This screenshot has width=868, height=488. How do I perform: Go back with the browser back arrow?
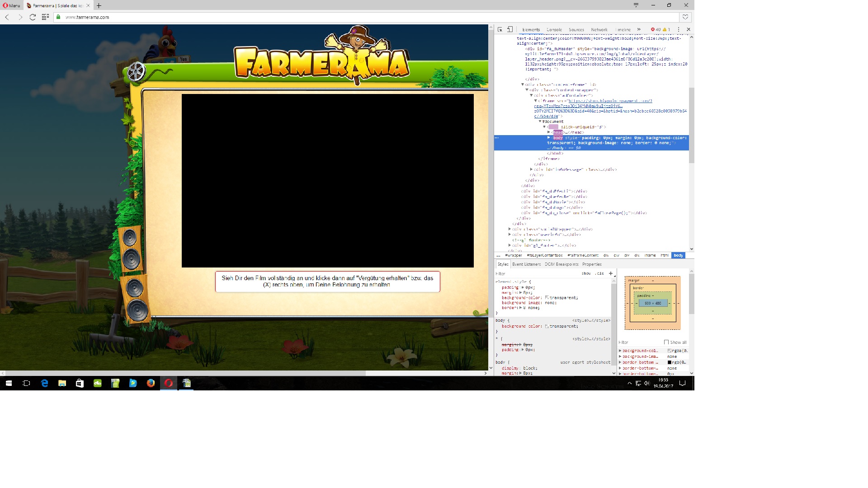(x=7, y=17)
